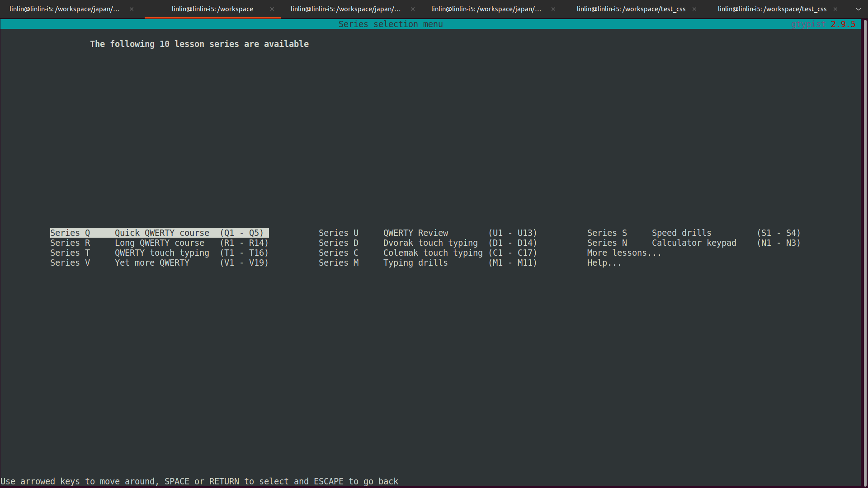Open the terminal tab list dropdown arrow
868x488 pixels.
click(858, 9)
